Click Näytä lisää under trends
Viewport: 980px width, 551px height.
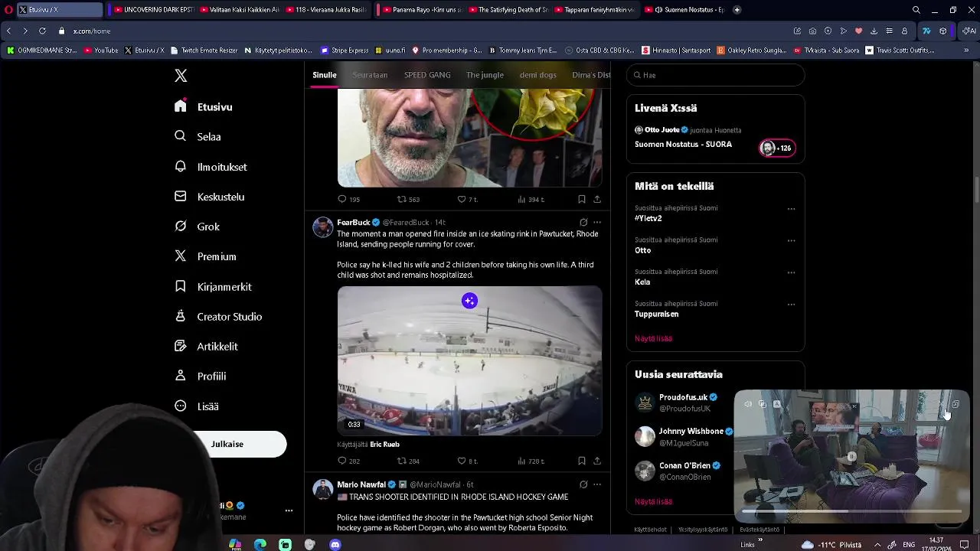[653, 338]
